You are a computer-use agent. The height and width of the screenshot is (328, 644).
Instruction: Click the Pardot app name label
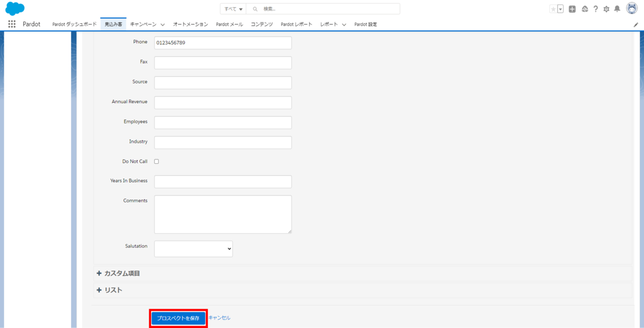[32, 24]
